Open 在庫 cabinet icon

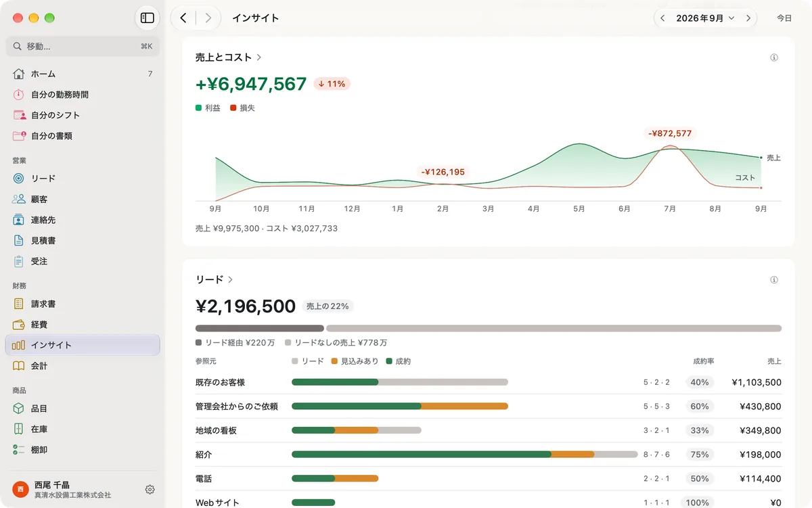[x=19, y=429]
